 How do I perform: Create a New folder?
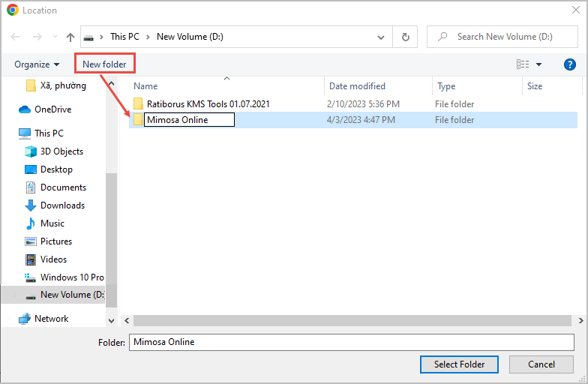pos(105,64)
